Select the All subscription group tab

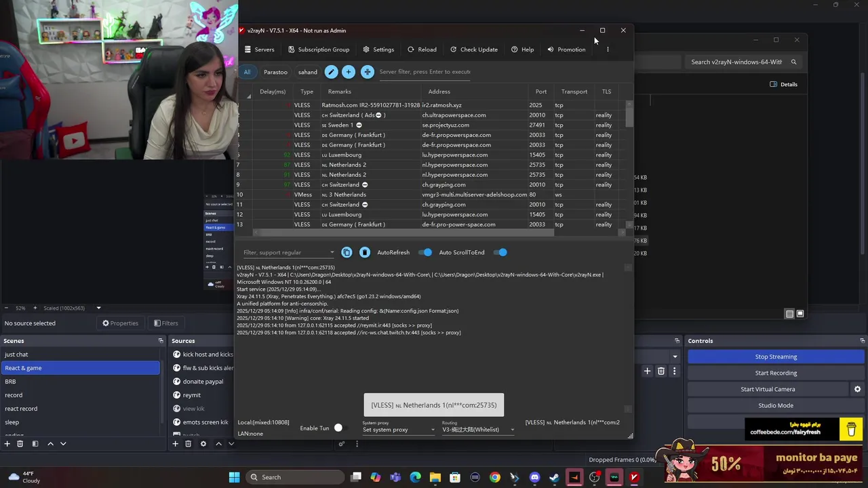point(247,72)
